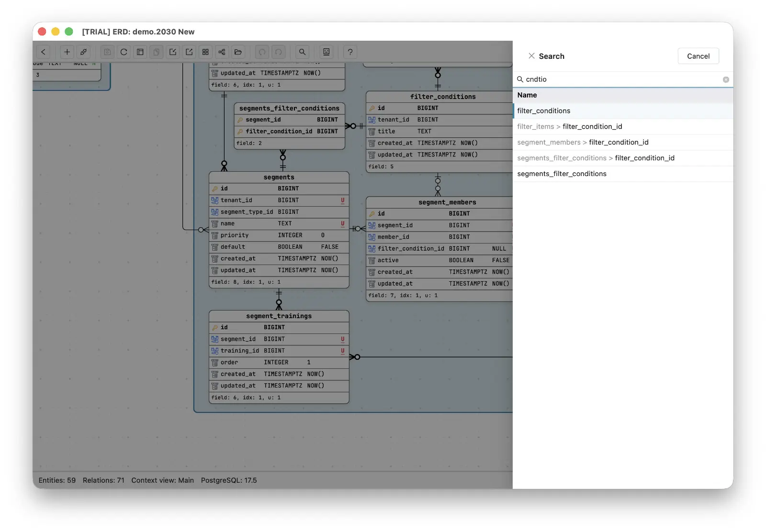Select the filter_items > filter_condition_id result
Screen dimensions: 766x532
(x=623, y=127)
